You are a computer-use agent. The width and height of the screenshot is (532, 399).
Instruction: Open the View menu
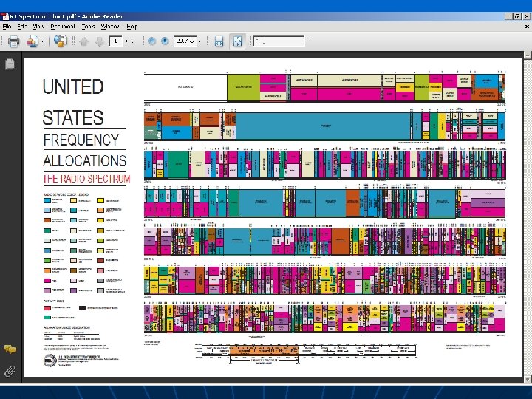click(x=38, y=26)
